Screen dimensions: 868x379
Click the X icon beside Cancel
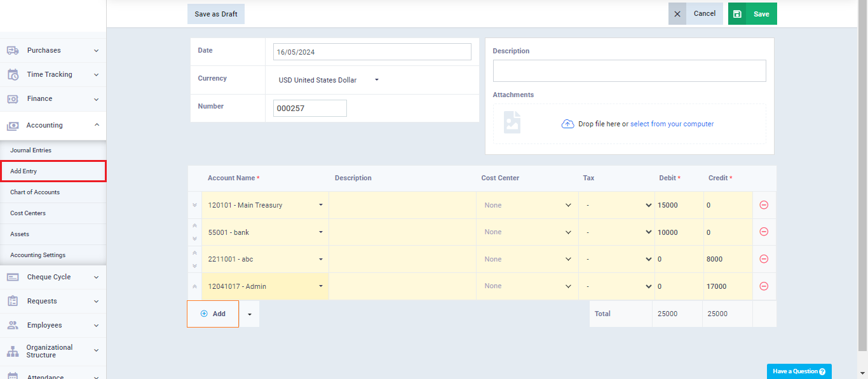click(x=677, y=13)
